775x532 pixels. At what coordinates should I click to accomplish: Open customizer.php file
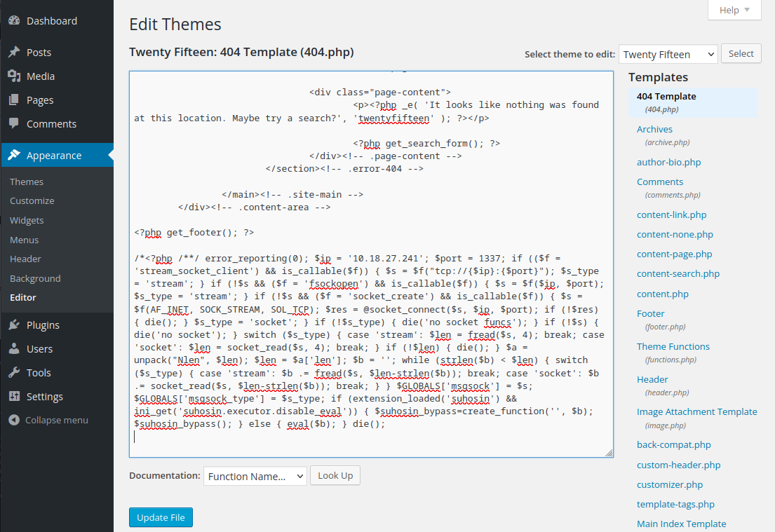coord(670,485)
